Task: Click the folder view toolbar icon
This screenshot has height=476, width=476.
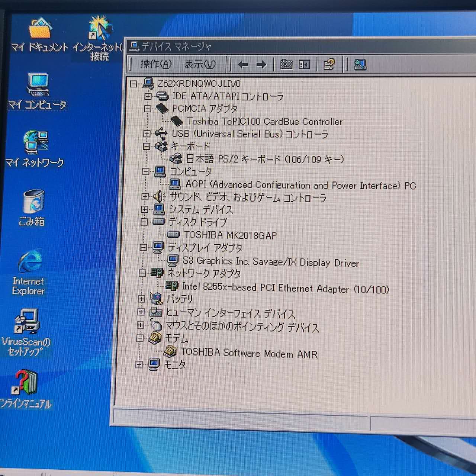Action: (x=286, y=64)
